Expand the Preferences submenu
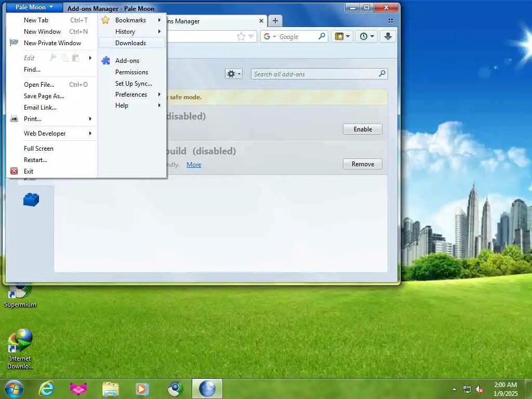Viewport: 532px width, 399px height. pos(159,95)
